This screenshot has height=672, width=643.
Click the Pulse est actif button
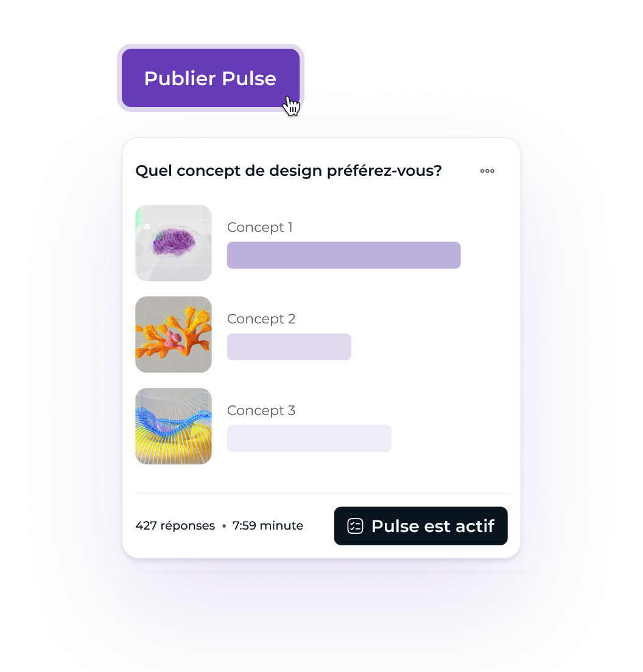coord(421,526)
